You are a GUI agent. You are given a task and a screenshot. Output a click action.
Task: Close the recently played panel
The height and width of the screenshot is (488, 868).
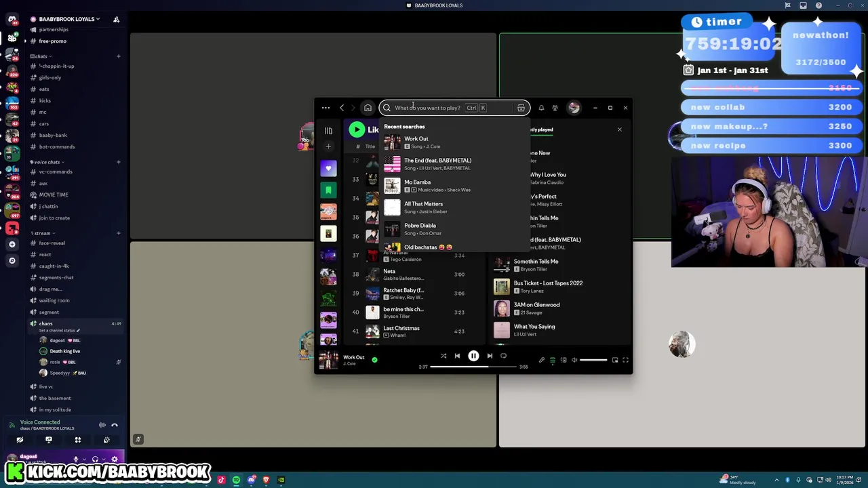point(619,129)
